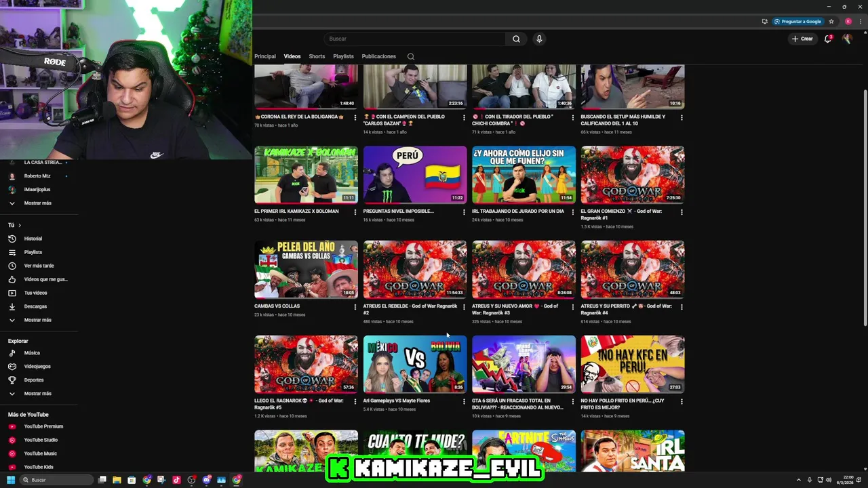Image resolution: width=868 pixels, height=488 pixels.
Task: Open options for EL PRIMER IRL KAMIKAZE X BOLOMAN
Action: [355, 212]
